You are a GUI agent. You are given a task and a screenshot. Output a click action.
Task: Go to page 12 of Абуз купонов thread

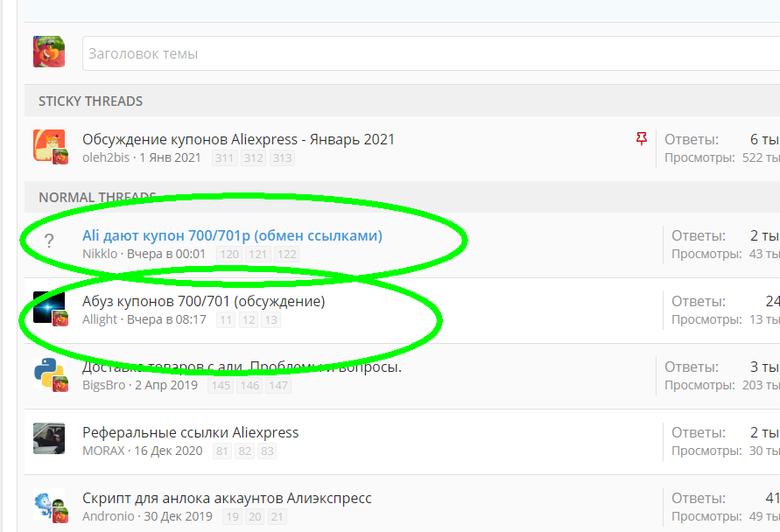249,319
